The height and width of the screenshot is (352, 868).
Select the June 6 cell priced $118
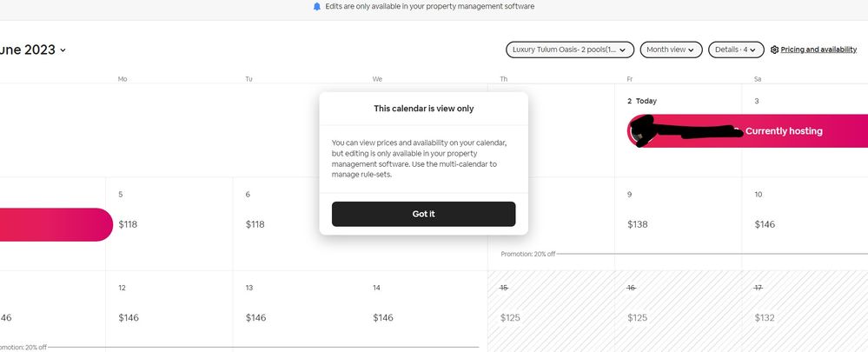[296, 224]
